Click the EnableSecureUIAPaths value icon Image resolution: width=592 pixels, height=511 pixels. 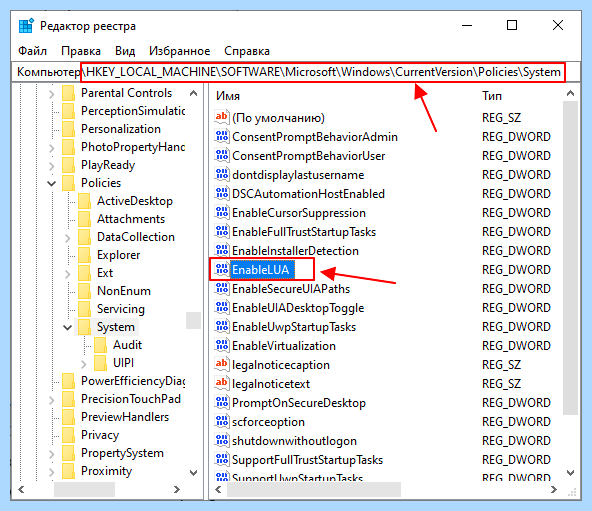[222, 289]
